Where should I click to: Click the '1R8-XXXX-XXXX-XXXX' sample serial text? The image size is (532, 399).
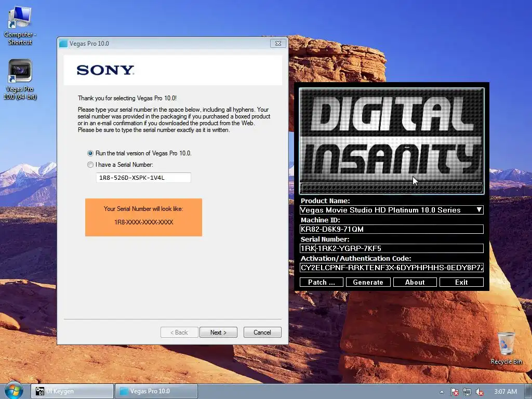coord(143,222)
